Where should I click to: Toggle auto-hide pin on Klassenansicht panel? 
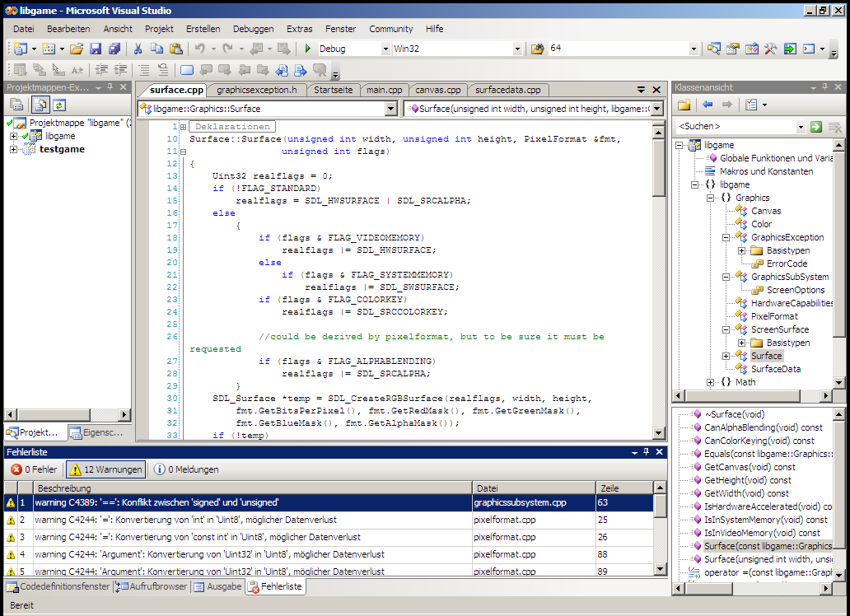825,86
